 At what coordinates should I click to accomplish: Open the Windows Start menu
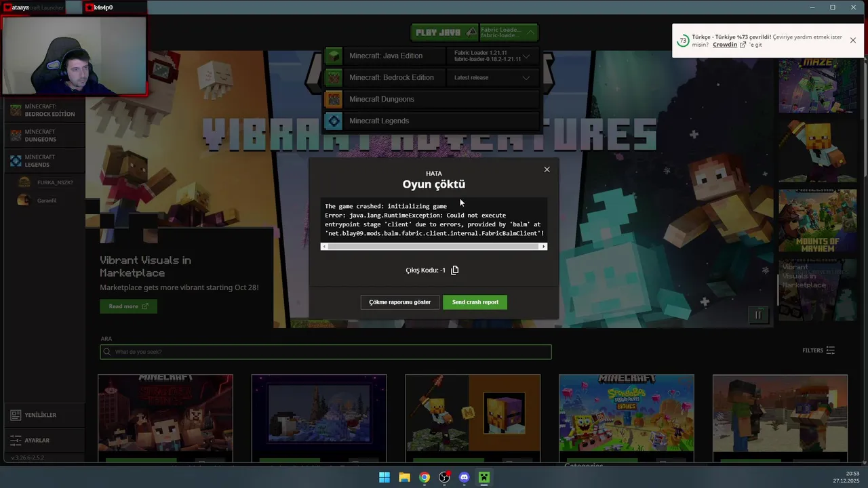click(x=384, y=477)
